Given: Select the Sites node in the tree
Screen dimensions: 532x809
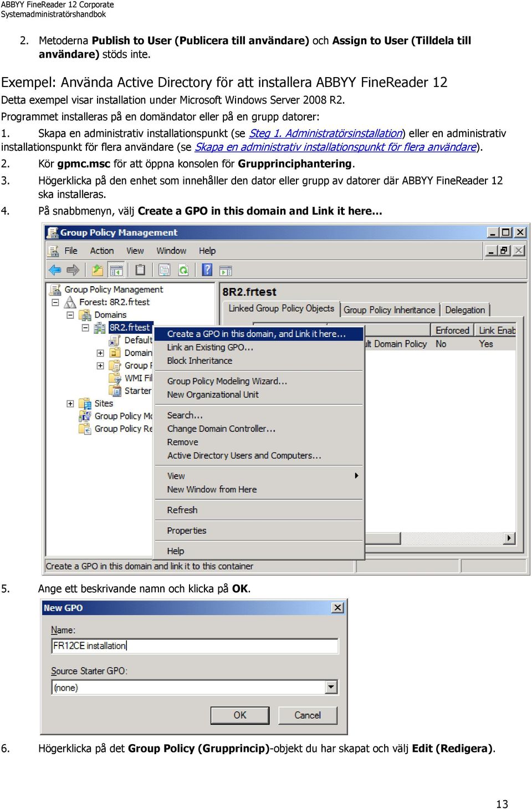Looking at the screenshot, I should point(104,404).
